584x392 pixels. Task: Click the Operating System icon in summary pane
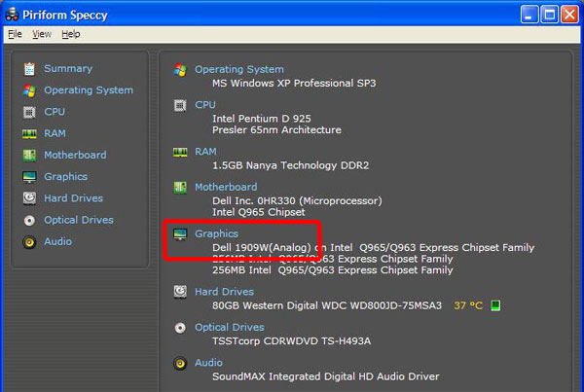pyautogui.click(x=180, y=70)
